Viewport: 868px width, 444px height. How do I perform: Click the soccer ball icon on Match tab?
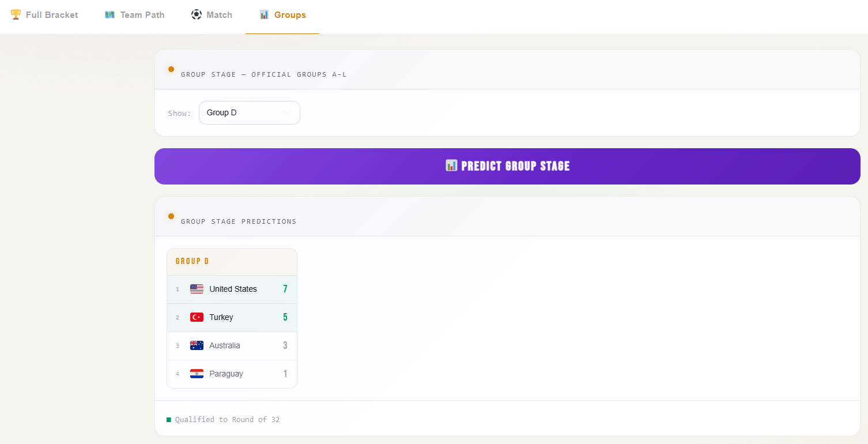[197, 14]
